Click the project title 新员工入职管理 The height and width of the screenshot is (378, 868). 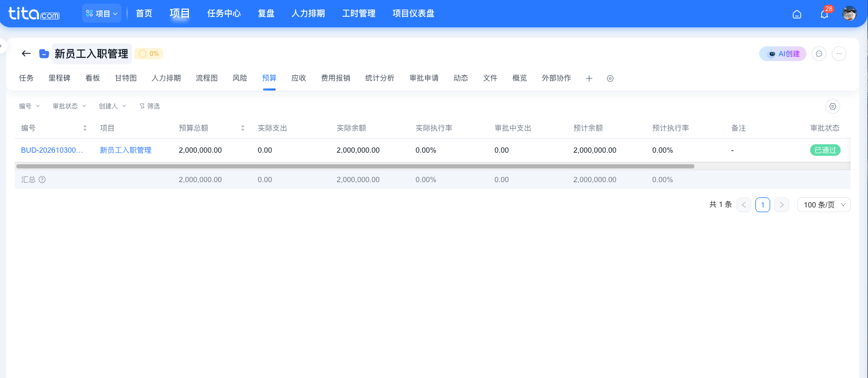point(92,54)
